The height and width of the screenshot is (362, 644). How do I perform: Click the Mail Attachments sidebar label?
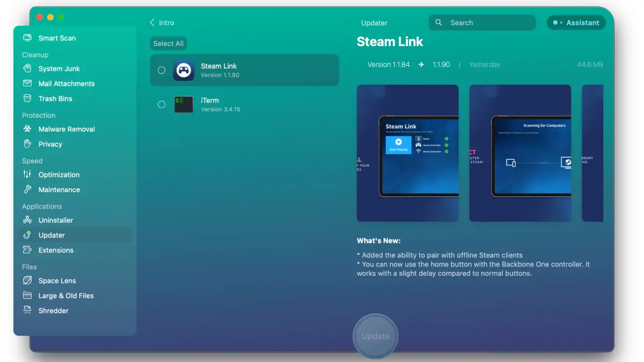coord(67,84)
